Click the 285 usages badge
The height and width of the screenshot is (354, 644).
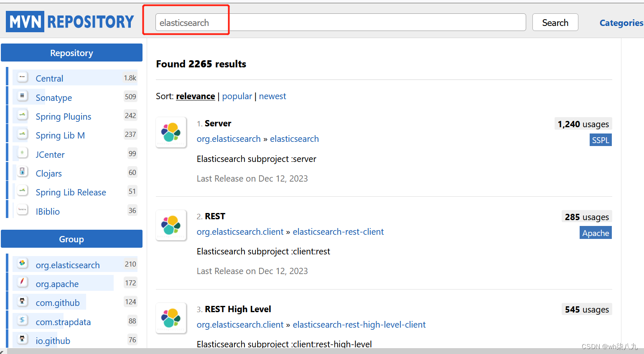pyautogui.click(x=587, y=217)
